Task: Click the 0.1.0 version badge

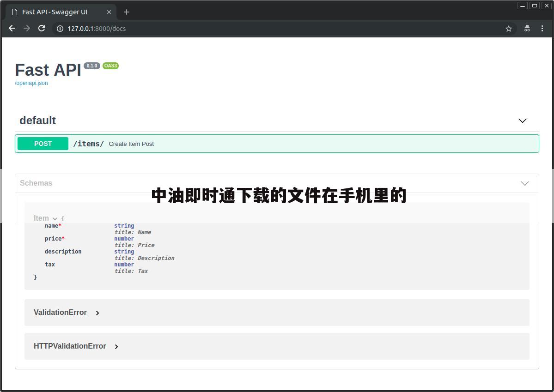Action: pos(92,66)
